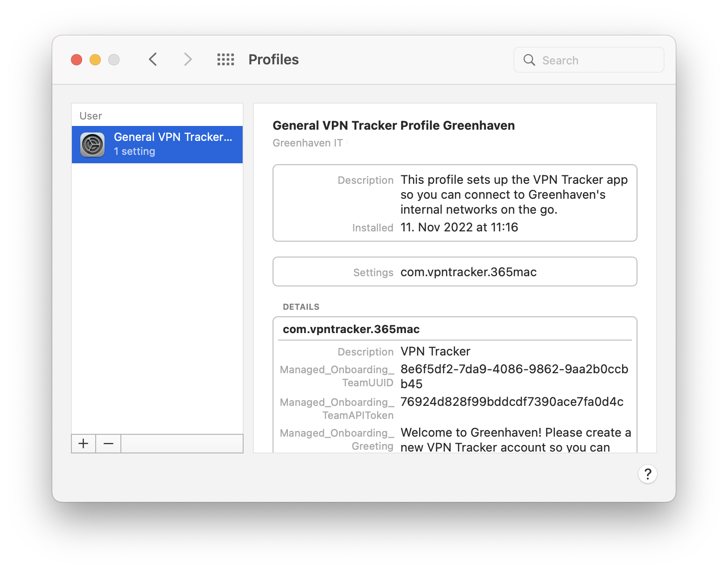The height and width of the screenshot is (571, 728).
Task: Go forward with the right chevron
Action: (188, 59)
